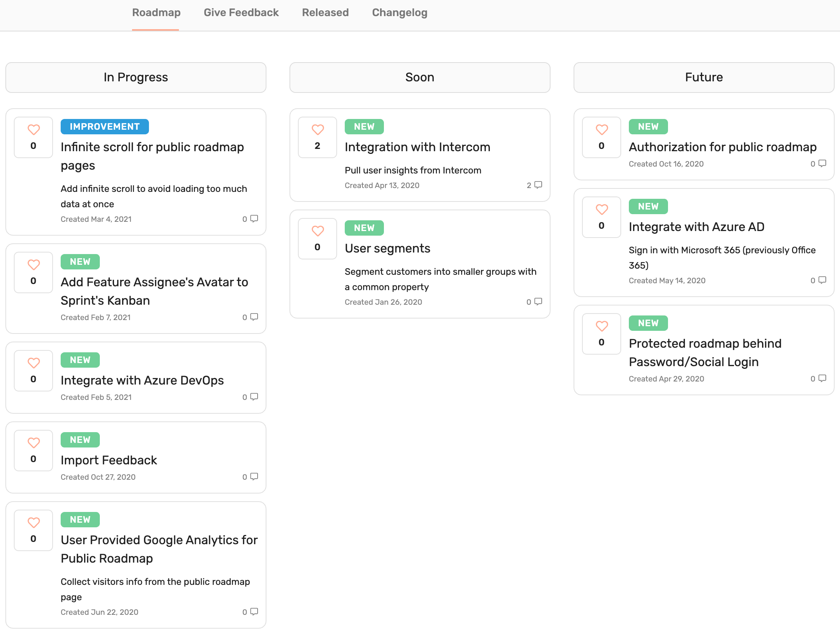Upvote the Integrate with Azure AD feature
This screenshot has width=840, height=634.
click(601, 210)
